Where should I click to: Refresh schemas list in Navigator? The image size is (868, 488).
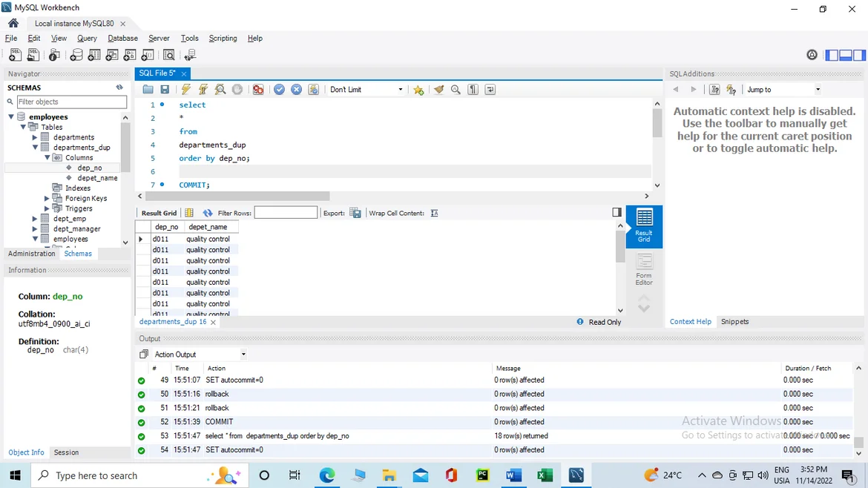click(119, 88)
